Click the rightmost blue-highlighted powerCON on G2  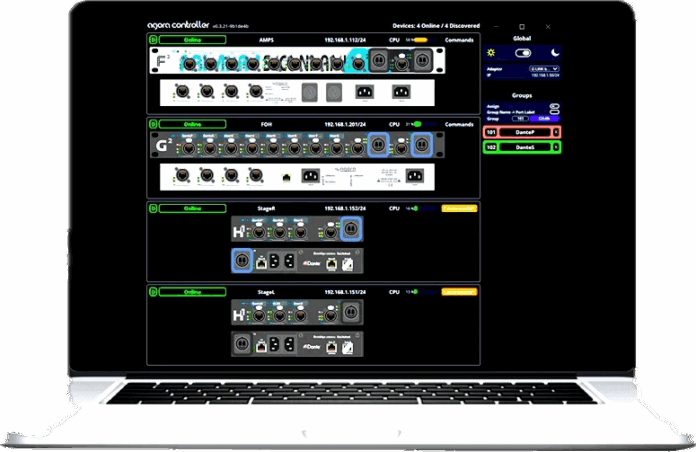(x=421, y=145)
